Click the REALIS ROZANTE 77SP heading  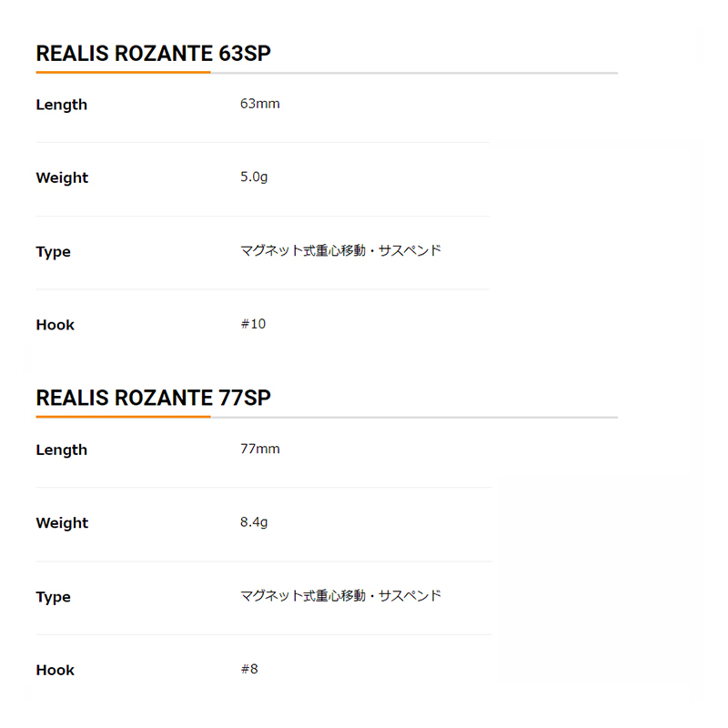click(153, 398)
